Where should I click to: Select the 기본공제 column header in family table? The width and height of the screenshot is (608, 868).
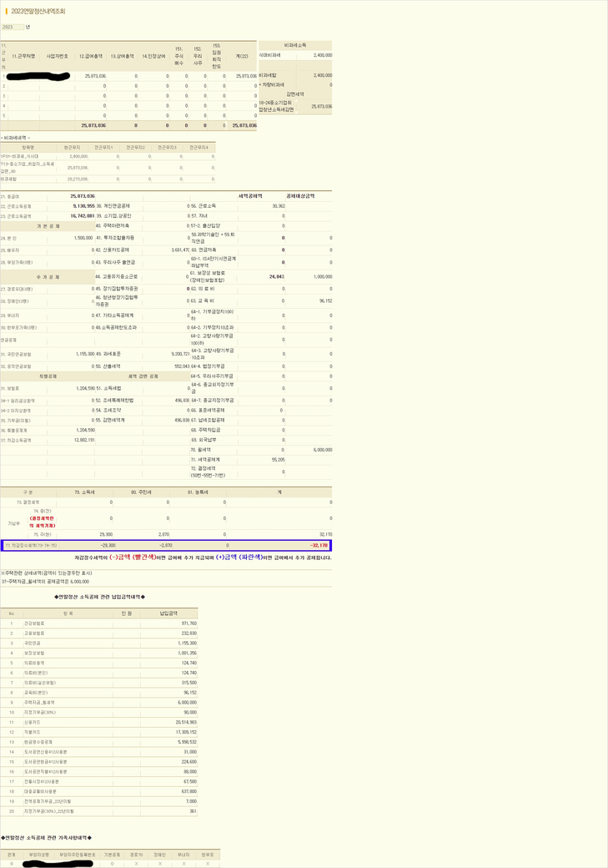(112, 854)
